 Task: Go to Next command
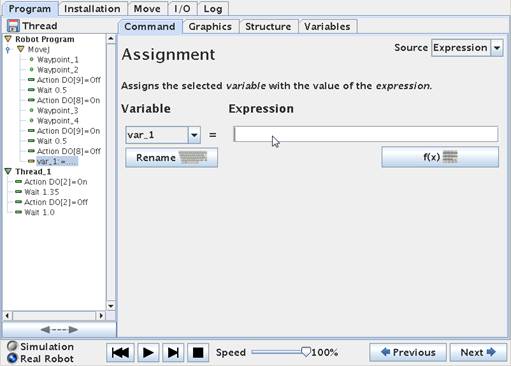tap(478, 352)
